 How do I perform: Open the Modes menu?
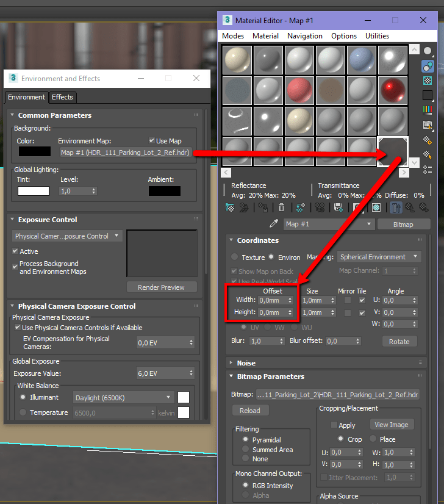coord(233,35)
